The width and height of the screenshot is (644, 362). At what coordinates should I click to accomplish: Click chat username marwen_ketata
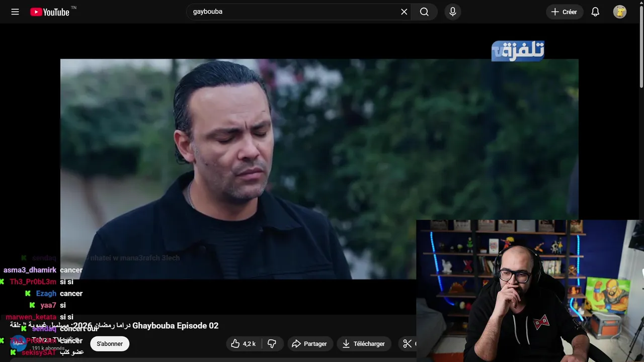(x=31, y=317)
